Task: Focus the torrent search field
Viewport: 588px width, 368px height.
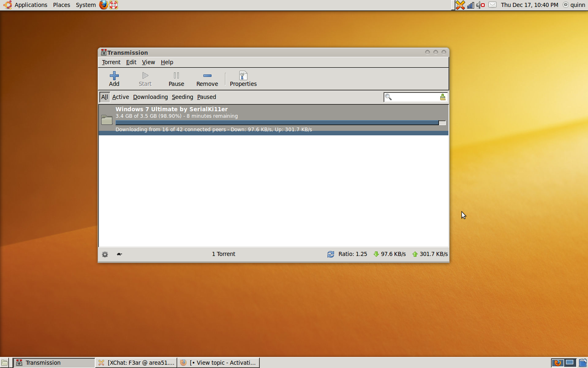Action: coord(415,97)
